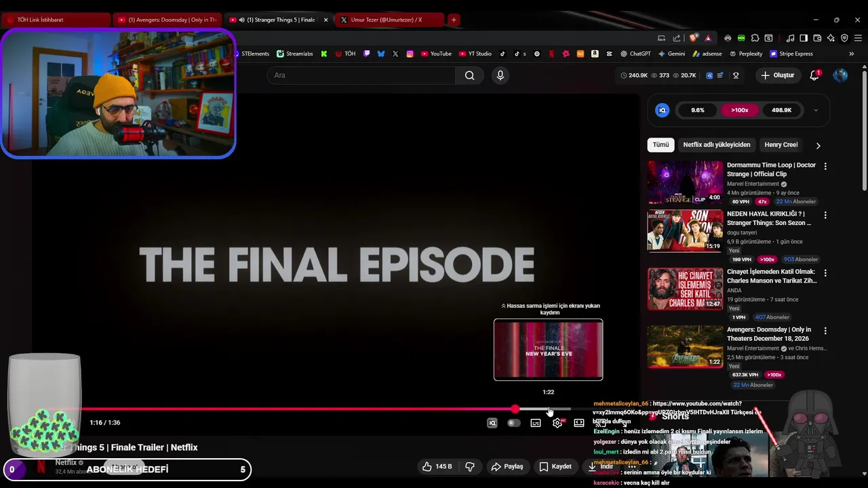The image size is (868, 488).
Task: Open browser extensions puzzle icon
Action: tap(754, 38)
